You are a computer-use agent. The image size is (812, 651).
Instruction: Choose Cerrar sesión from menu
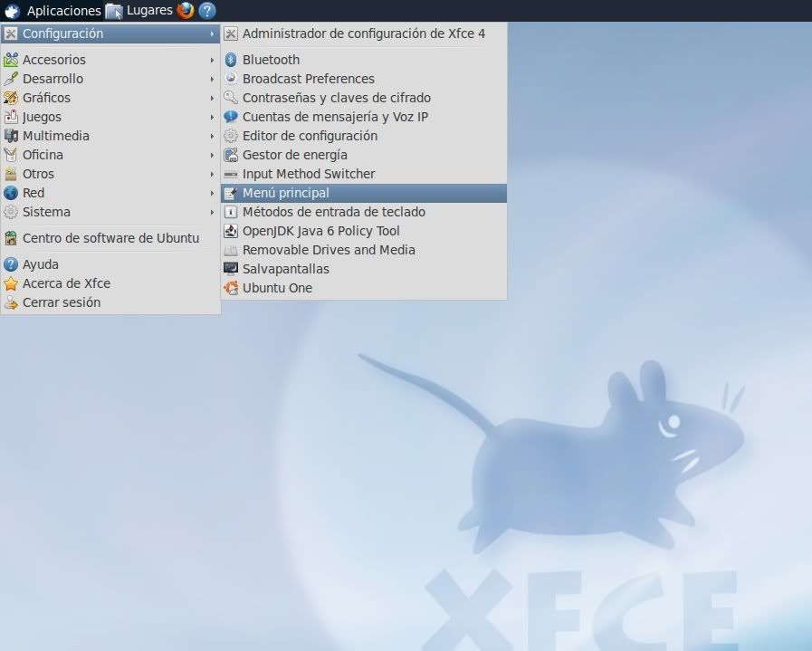tap(110, 302)
